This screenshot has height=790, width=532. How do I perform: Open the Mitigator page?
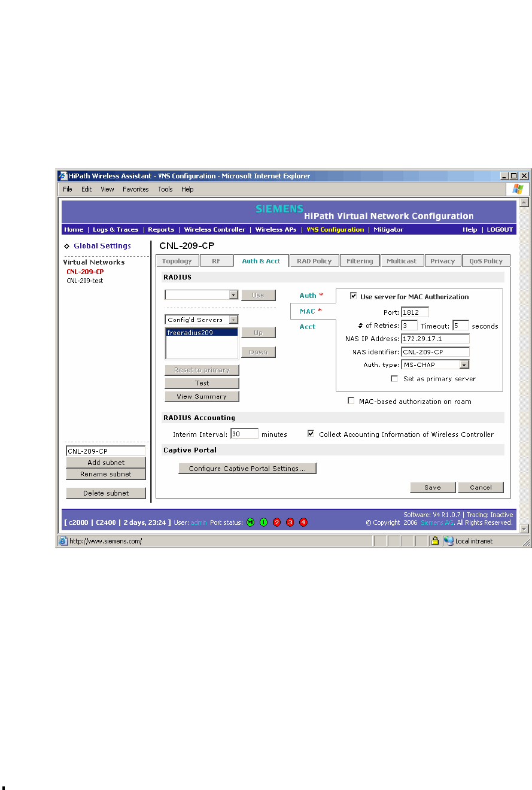pyautogui.click(x=388, y=230)
